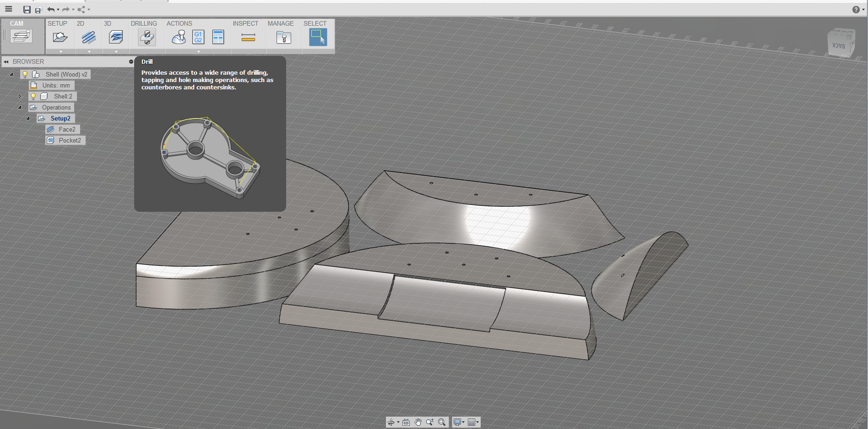Open the CAM workspace switcher

pos(22,36)
